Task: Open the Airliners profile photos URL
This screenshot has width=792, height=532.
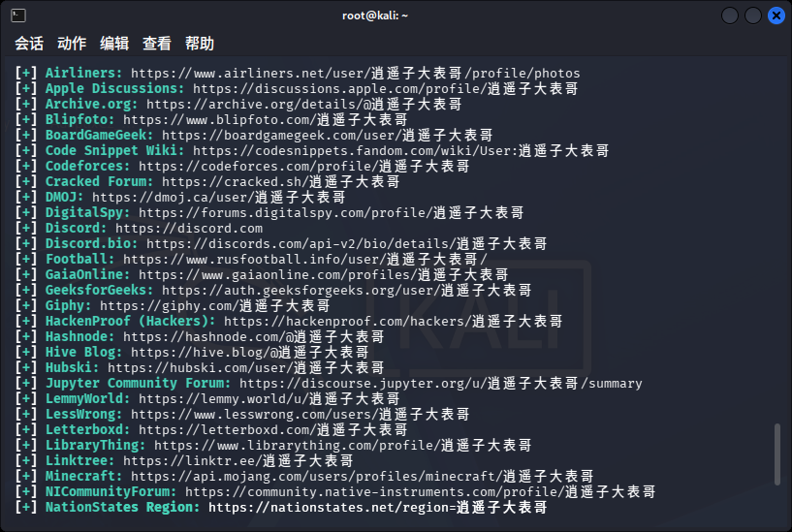Action: [356, 74]
